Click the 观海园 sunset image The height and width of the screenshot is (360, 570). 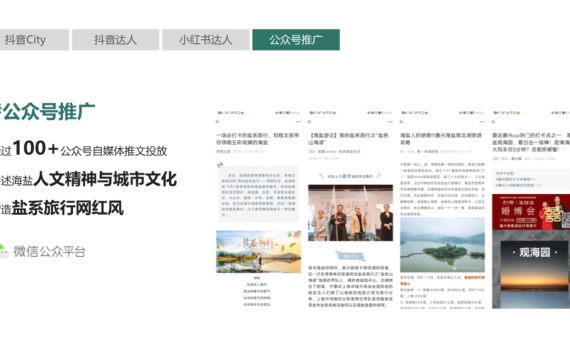(x=534, y=275)
